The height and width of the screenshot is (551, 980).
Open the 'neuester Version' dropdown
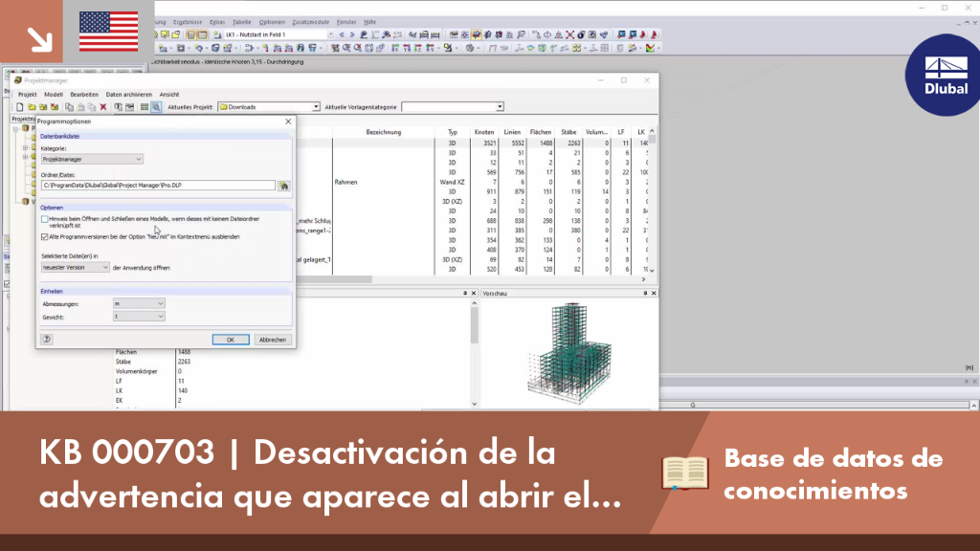click(x=75, y=268)
